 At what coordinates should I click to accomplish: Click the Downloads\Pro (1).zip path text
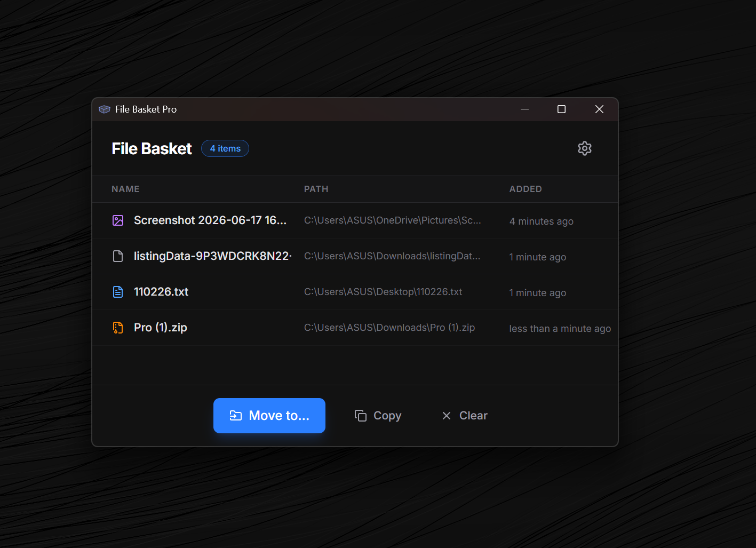pos(389,328)
